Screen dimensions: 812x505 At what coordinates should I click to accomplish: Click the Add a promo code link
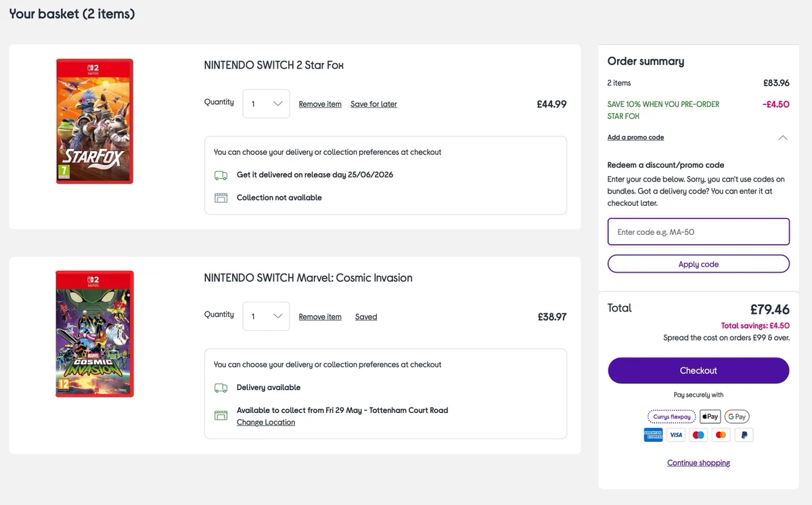[635, 137]
